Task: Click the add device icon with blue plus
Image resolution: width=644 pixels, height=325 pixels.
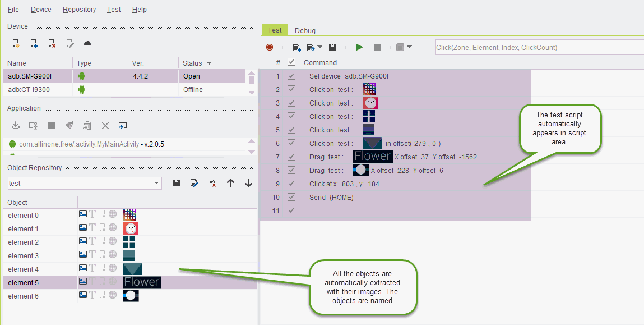Action: coord(34,43)
